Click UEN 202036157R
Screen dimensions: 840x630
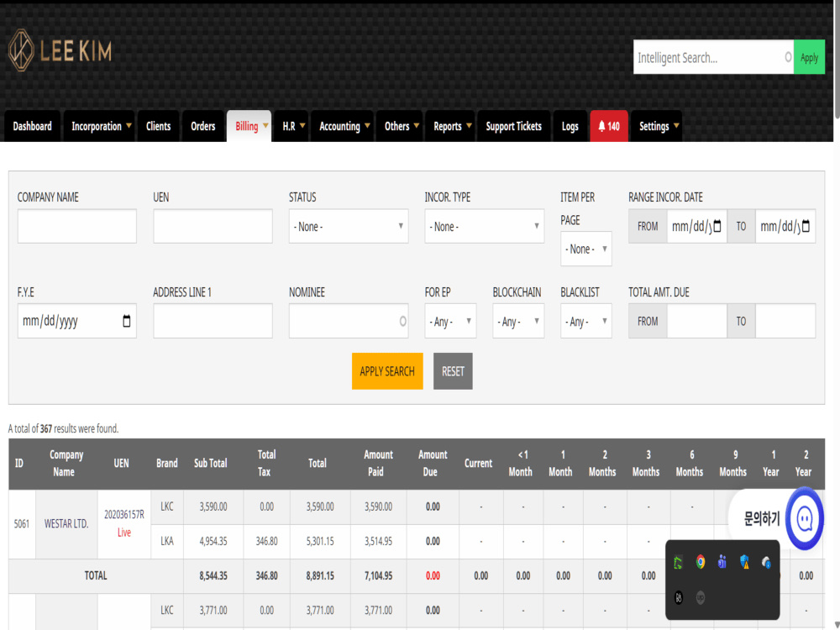coord(124,515)
